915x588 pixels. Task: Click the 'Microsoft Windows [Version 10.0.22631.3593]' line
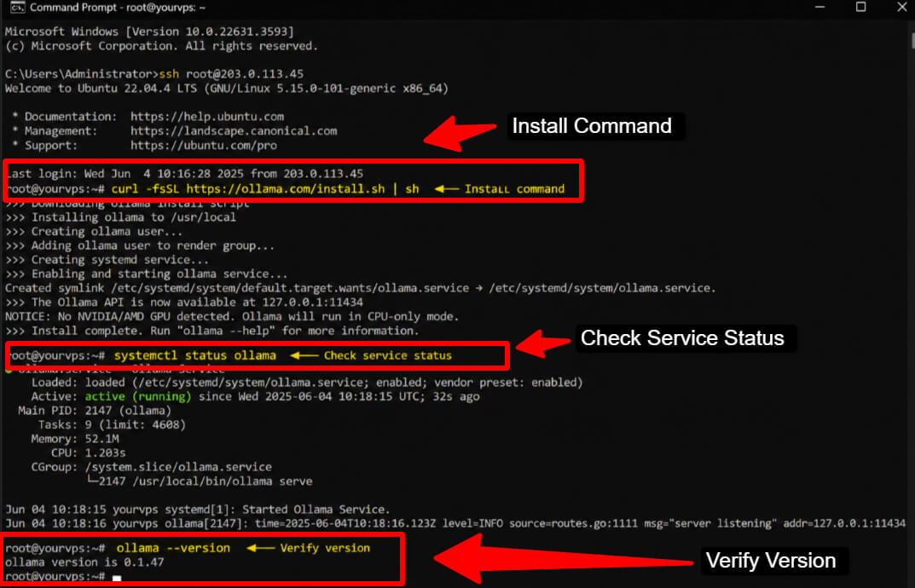coord(149,32)
